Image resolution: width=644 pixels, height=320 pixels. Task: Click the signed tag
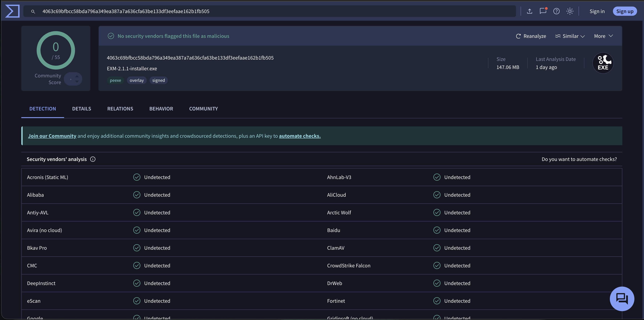pos(159,80)
